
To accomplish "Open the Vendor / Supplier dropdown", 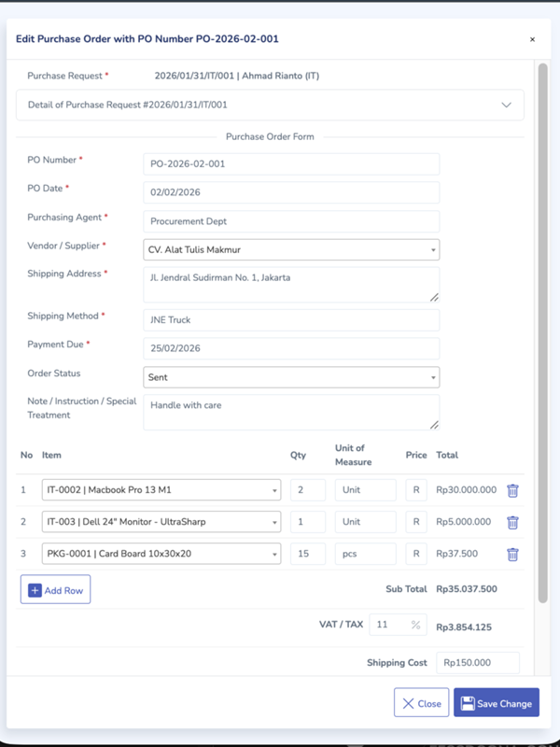I will [291, 249].
